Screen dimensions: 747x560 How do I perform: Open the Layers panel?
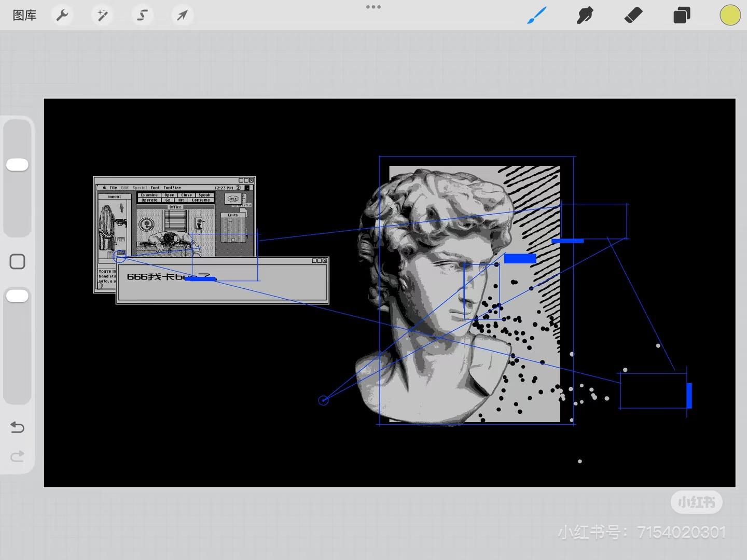click(x=682, y=16)
